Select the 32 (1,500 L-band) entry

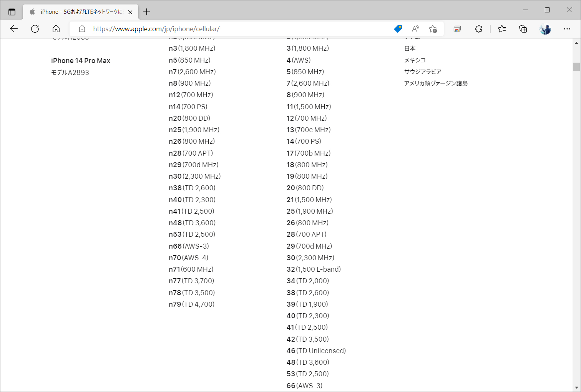click(314, 269)
